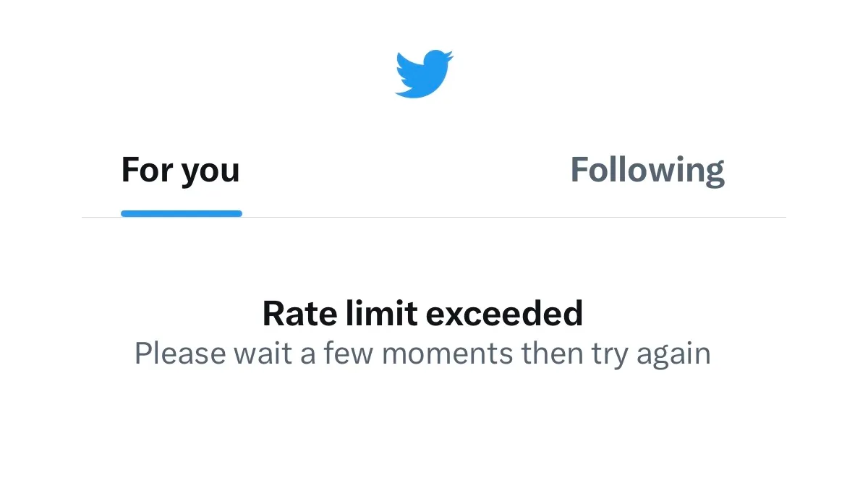Tap For you to view recommendations

[x=181, y=169]
